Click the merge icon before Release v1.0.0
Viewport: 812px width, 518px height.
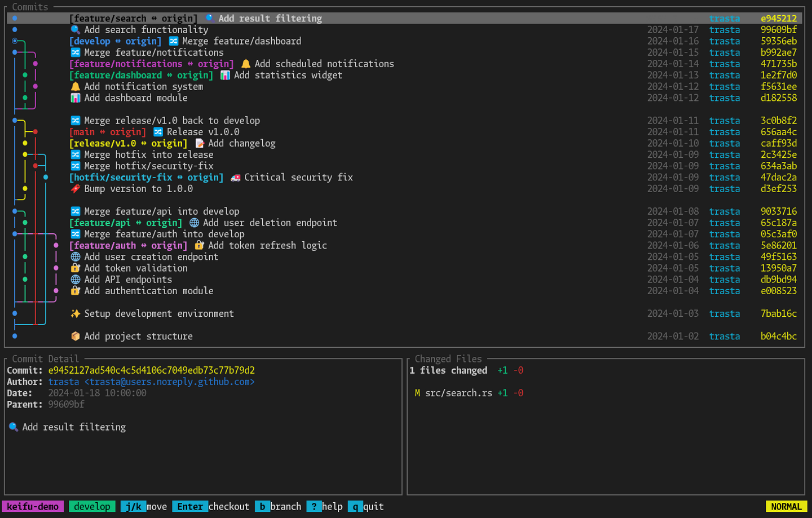158,132
